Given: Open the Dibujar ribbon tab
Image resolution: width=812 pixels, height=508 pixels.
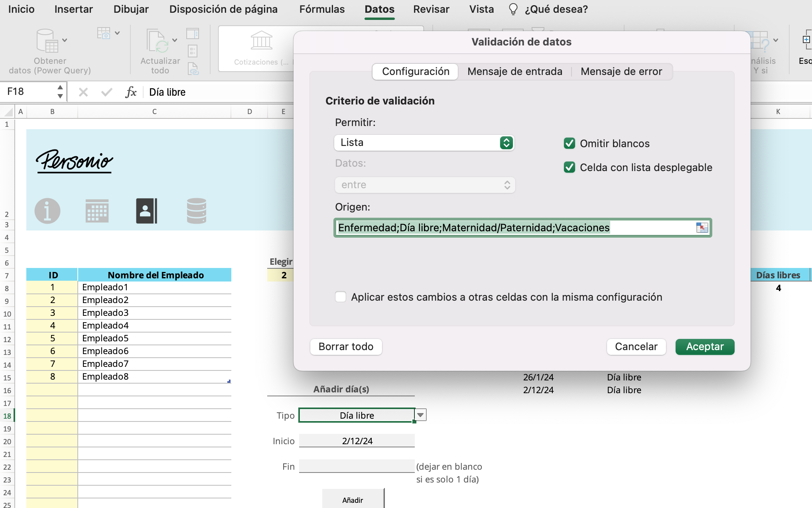Looking at the screenshot, I should pos(131,9).
